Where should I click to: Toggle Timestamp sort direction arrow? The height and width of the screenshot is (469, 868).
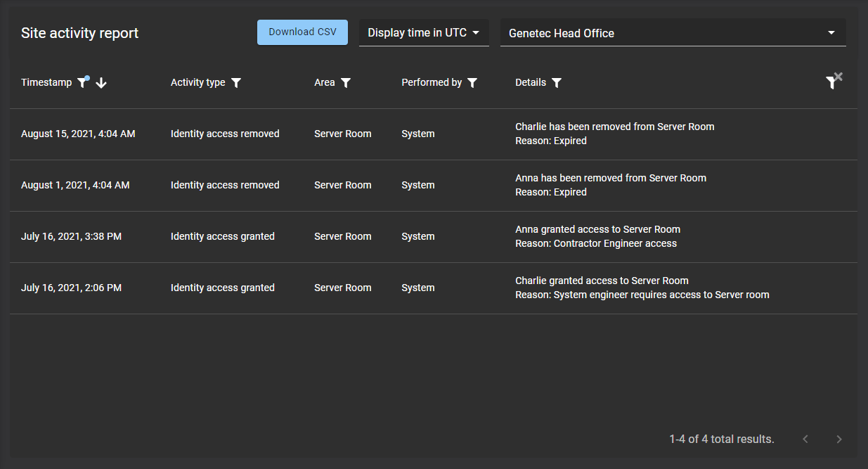coord(101,83)
